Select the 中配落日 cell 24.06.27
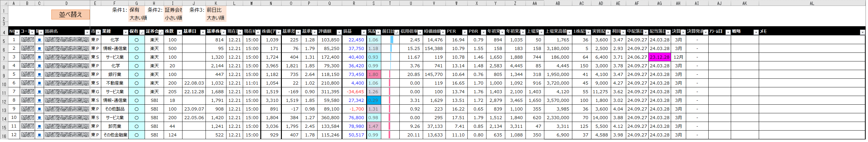Screen dimensions: 868x142 637,57
